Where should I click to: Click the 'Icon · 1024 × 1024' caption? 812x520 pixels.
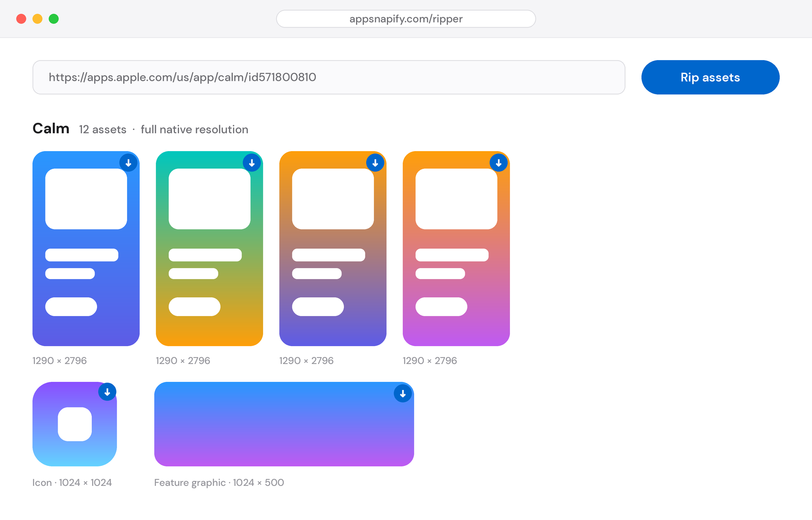pos(72,483)
